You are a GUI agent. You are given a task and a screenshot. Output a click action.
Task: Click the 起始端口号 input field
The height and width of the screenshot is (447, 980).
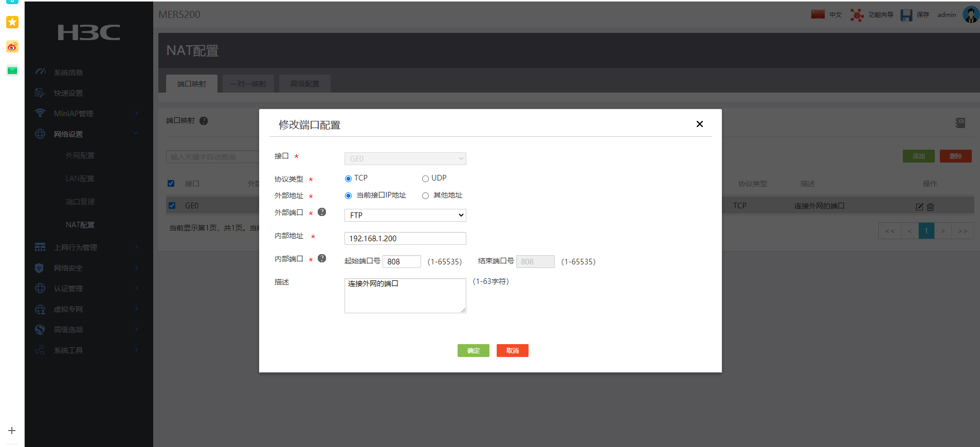pyautogui.click(x=402, y=261)
